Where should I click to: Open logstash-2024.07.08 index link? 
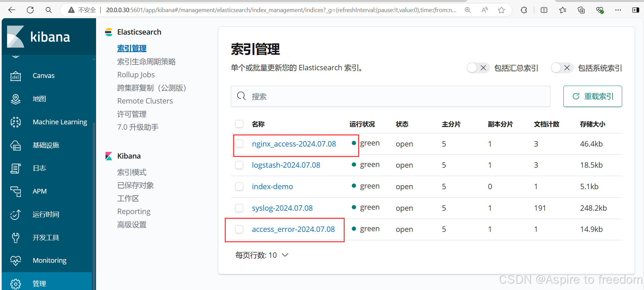coord(286,165)
